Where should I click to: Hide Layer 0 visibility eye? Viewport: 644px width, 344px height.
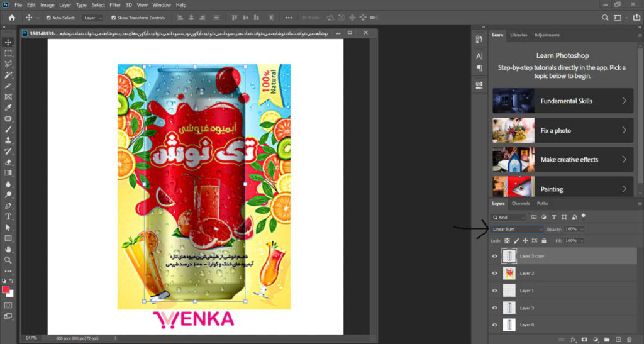click(x=494, y=325)
